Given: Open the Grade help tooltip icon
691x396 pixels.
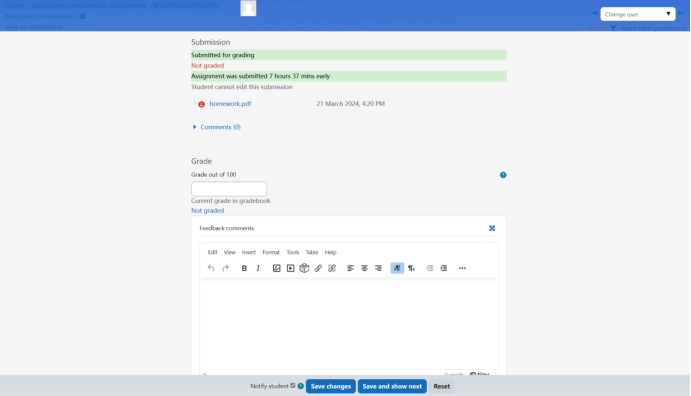Looking at the screenshot, I should click(503, 175).
